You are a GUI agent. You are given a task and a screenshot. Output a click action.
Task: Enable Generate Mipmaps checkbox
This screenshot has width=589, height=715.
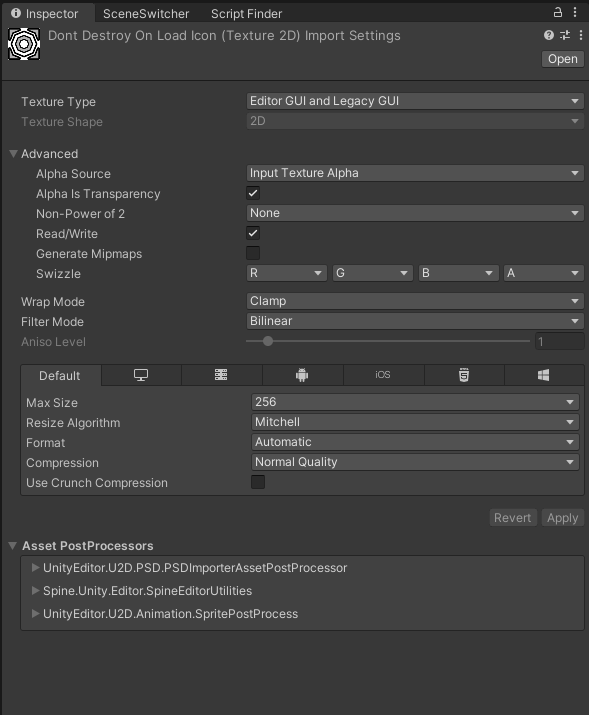pos(253,253)
